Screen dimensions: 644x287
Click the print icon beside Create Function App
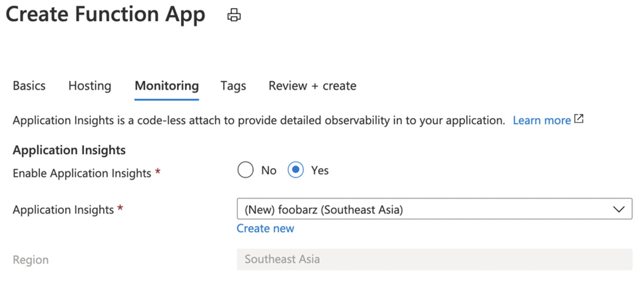point(234,15)
